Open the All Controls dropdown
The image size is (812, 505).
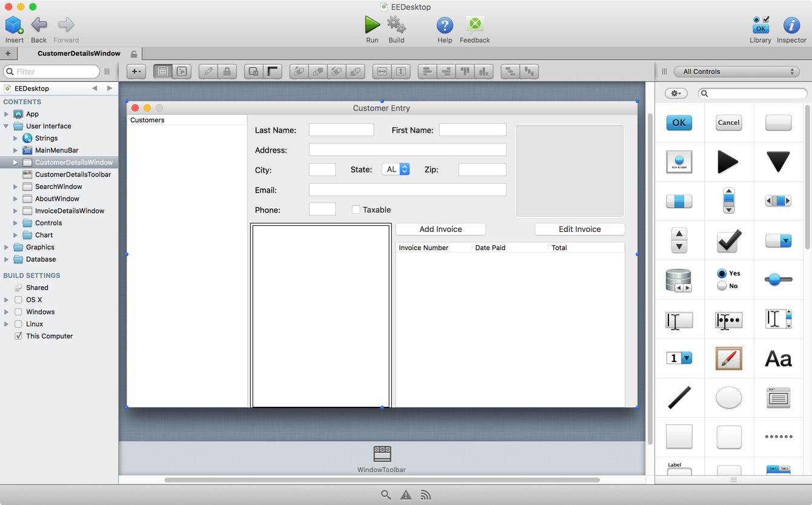point(736,71)
